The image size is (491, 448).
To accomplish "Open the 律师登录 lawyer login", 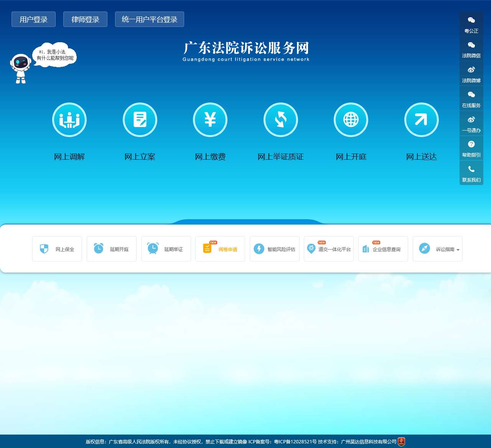I will pos(85,19).
